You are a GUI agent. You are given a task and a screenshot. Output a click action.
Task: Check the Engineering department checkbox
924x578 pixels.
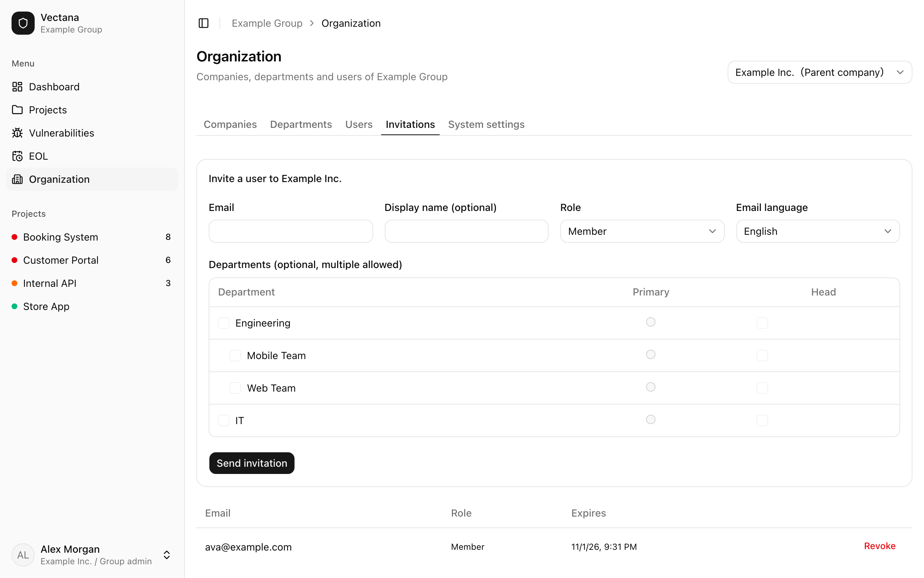224,323
